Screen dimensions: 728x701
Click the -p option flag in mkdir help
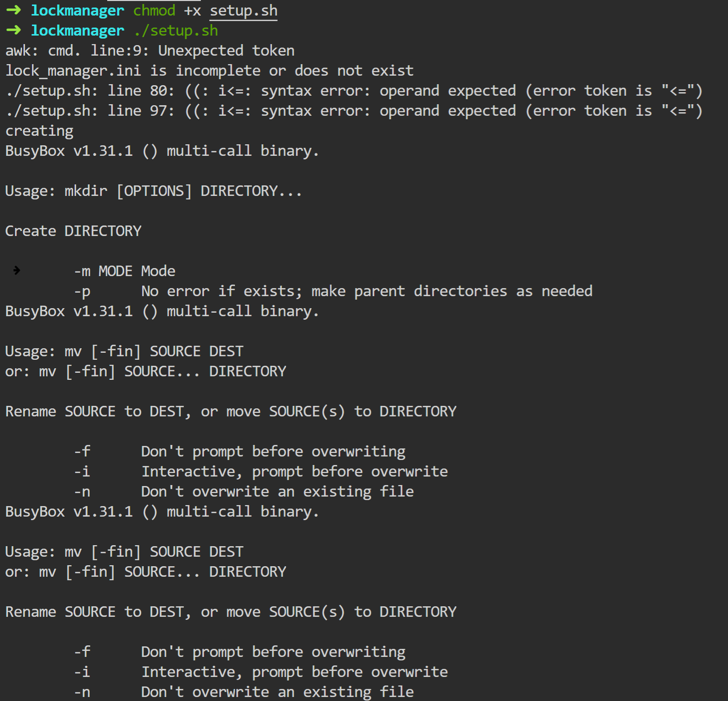click(x=82, y=291)
